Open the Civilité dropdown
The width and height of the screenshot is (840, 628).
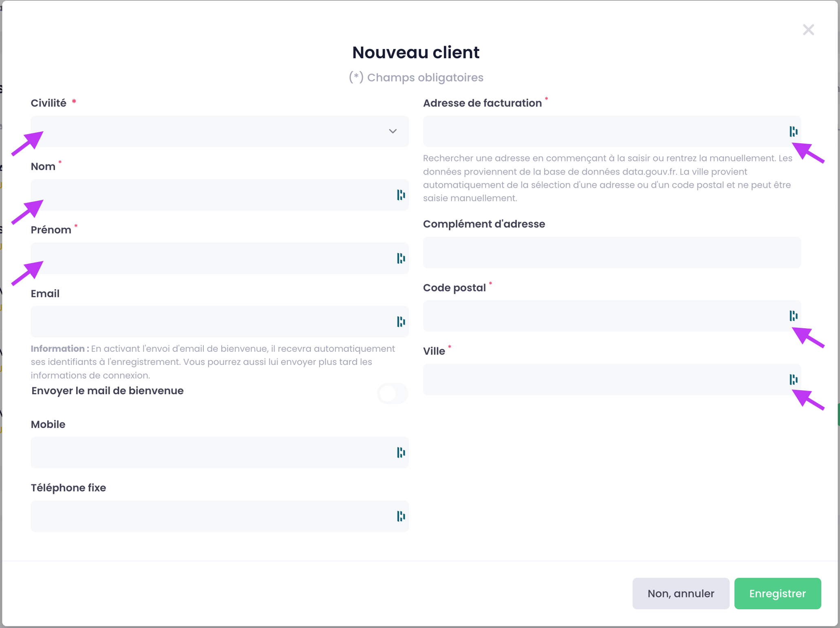tap(204, 132)
